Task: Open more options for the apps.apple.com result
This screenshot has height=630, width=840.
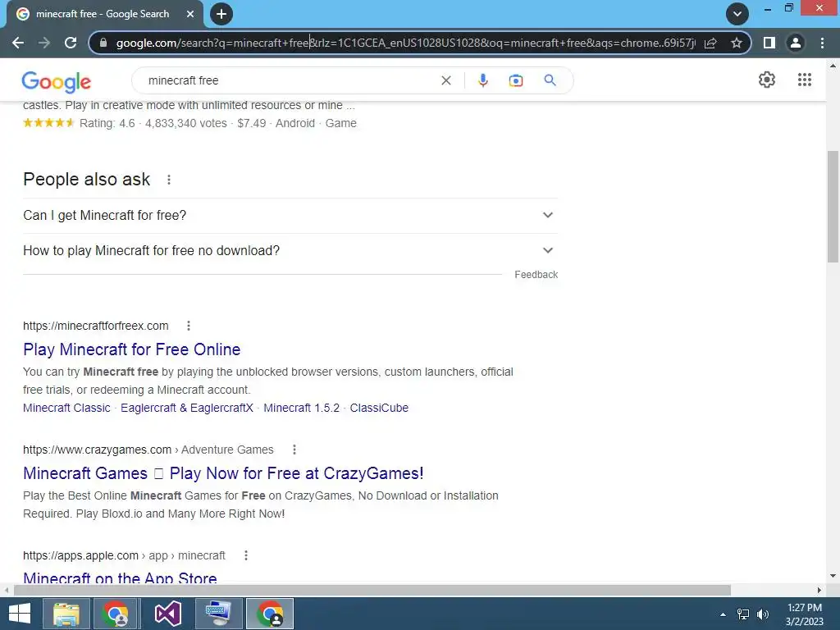Action: click(x=246, y=555)
